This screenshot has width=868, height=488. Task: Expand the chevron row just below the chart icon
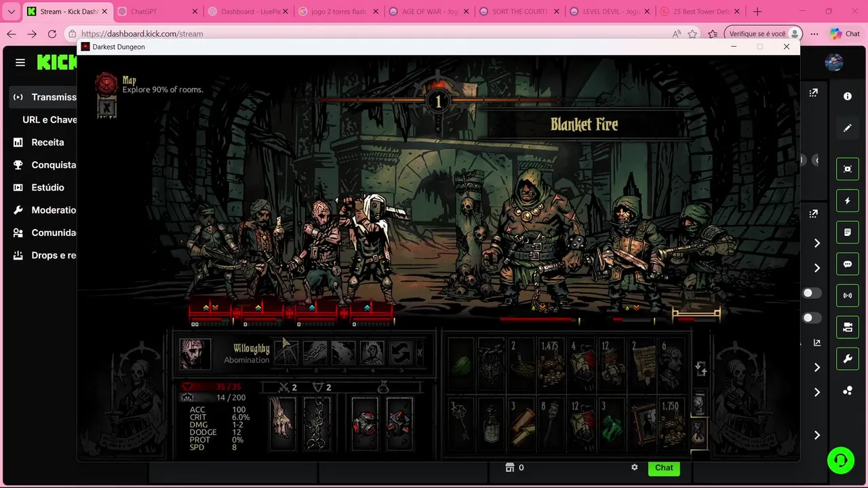(x=817, y=367)
